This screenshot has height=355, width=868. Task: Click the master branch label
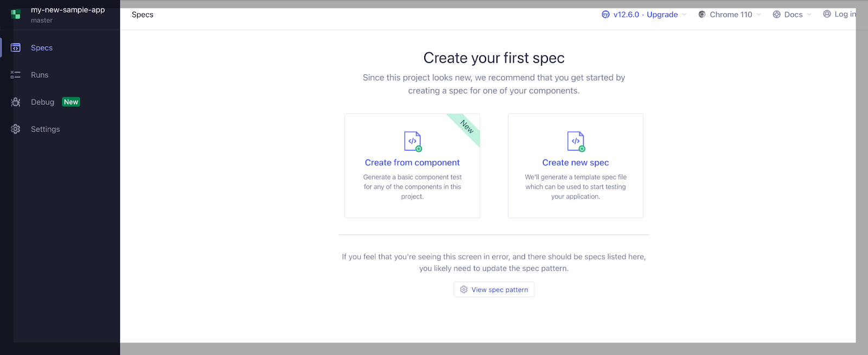tap(42, 20)
